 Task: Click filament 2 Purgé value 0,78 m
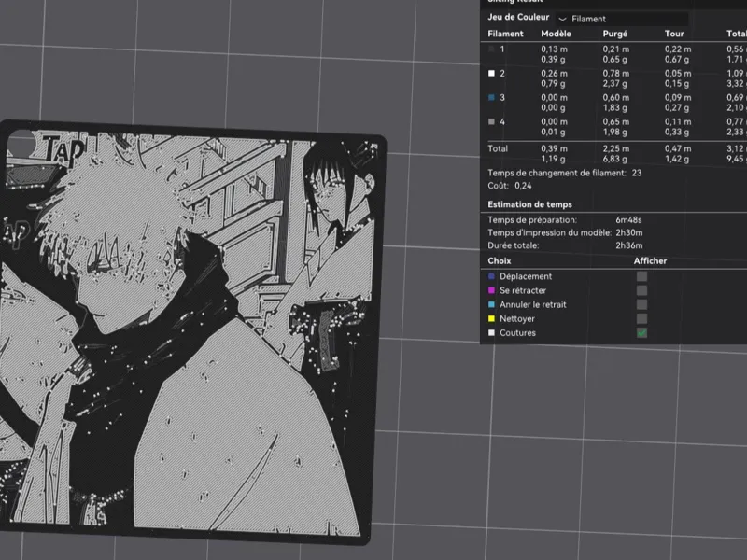(x=615, y=74)
